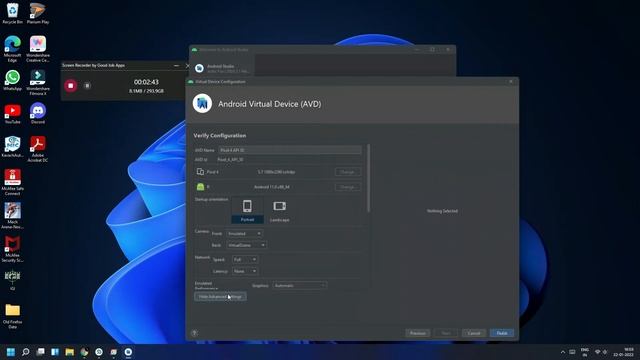Open Network Speed dropdown
Image resolution: width=640 pixels, height=360 pixels.
click(x=245, y=260)
